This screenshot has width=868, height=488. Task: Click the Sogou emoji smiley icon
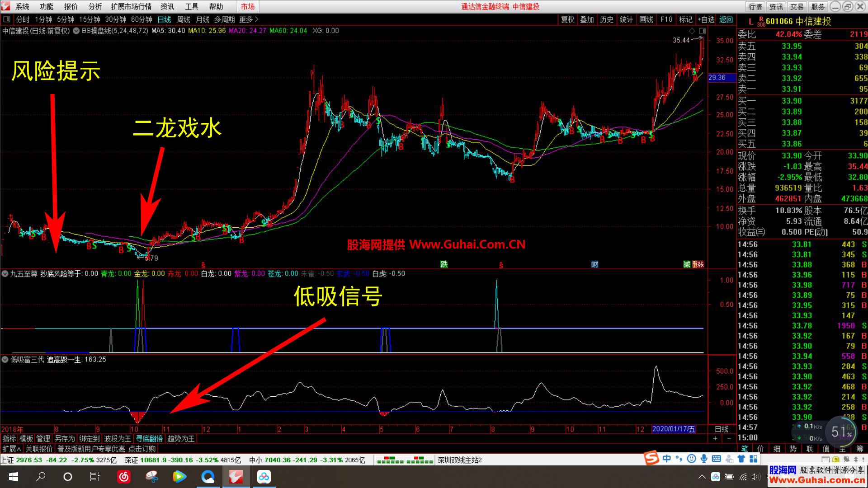point(691,459)
